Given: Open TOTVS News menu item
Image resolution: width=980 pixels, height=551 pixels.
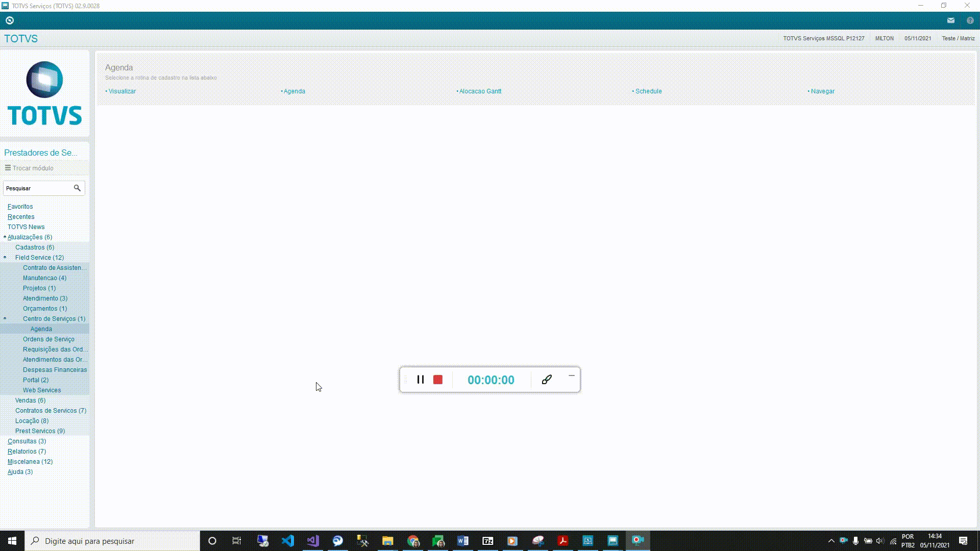Looking at the screenshot, I should click(x=26, y=227).
